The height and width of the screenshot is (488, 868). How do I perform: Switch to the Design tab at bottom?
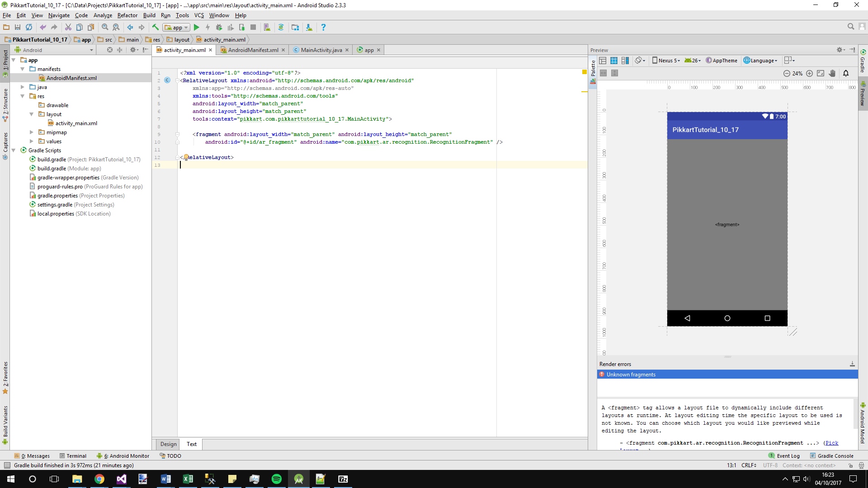[x=168, y=444]
